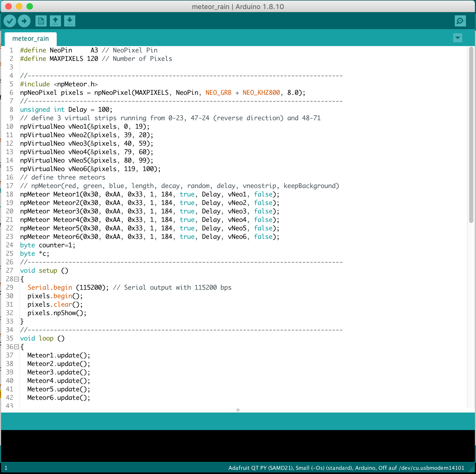Click the Meteor2 constructor line
The image size is (476, 474).
(x=150, y=203)
